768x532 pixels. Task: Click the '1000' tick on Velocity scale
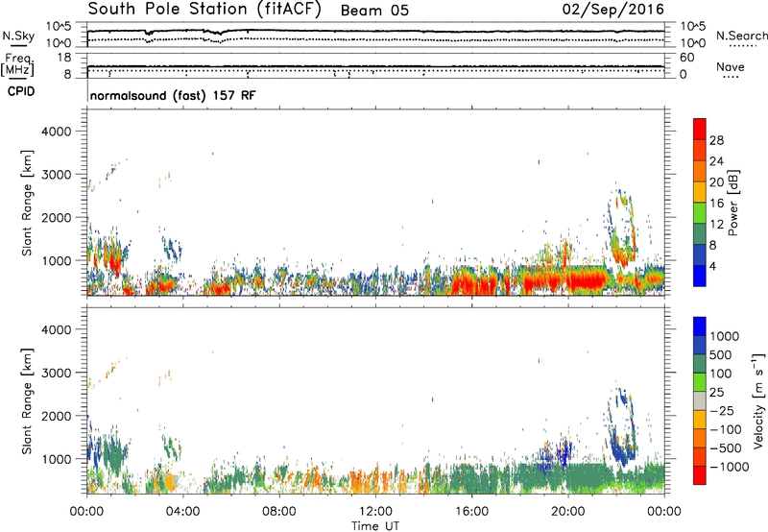point(725,336)
